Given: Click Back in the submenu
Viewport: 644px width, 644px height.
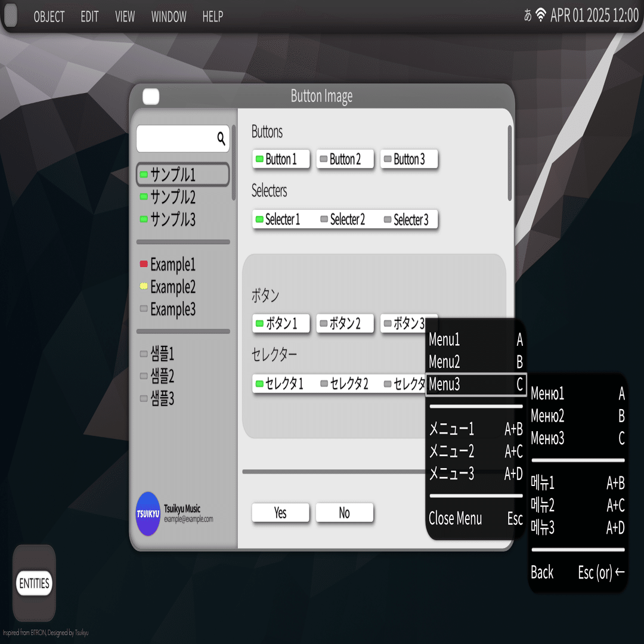Looking at the screenshot, I should pos(578,572).
